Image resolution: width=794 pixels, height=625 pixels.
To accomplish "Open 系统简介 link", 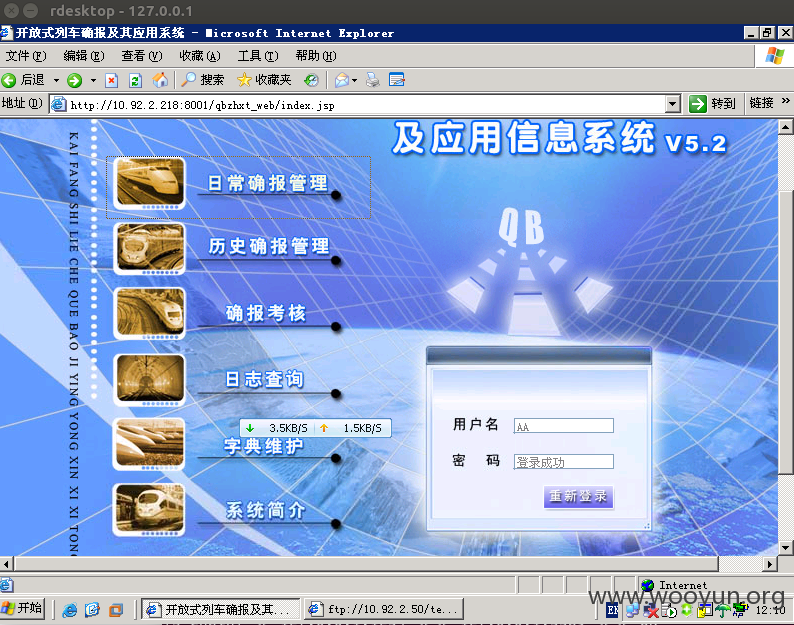I will [x=265, y=511].
